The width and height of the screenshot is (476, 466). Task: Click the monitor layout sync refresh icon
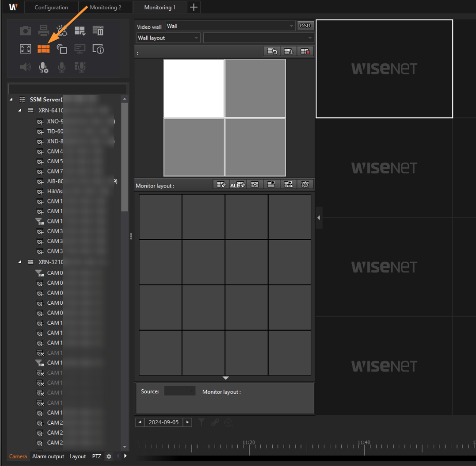(x=305, y=184)
